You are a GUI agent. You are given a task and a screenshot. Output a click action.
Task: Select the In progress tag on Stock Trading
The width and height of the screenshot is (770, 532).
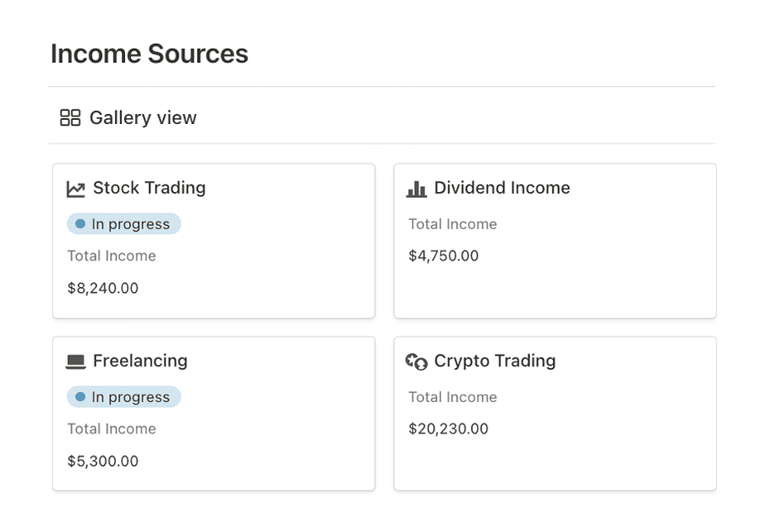(x=123, y=223)
